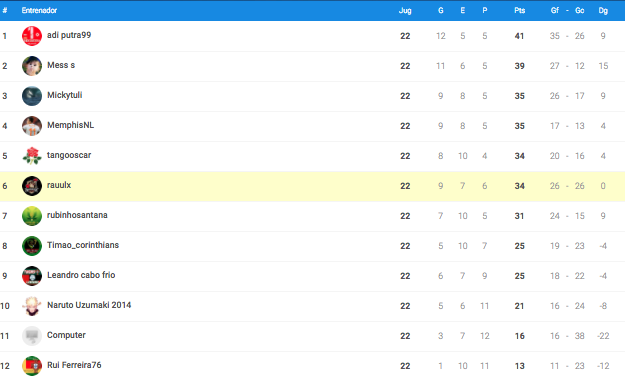The image size is (625, 381).
Task: Open the MemphisNL manager name
Action: (x=71, y=125)
